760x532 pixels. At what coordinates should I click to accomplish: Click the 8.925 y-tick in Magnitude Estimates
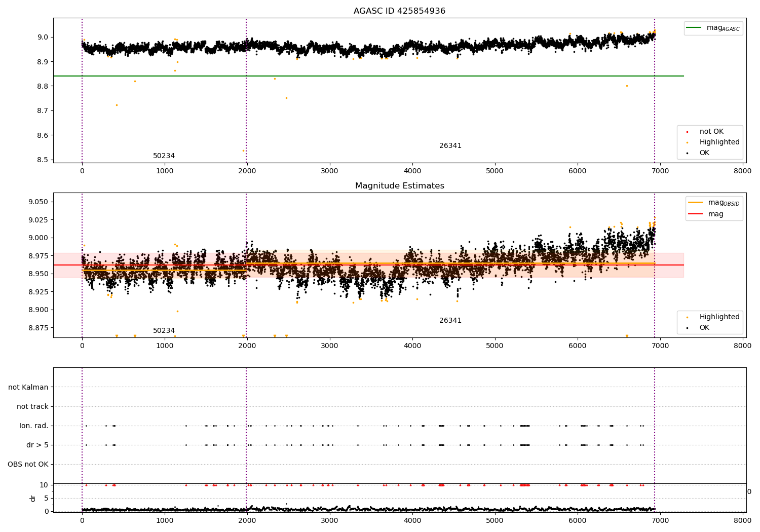pos(38,292)
